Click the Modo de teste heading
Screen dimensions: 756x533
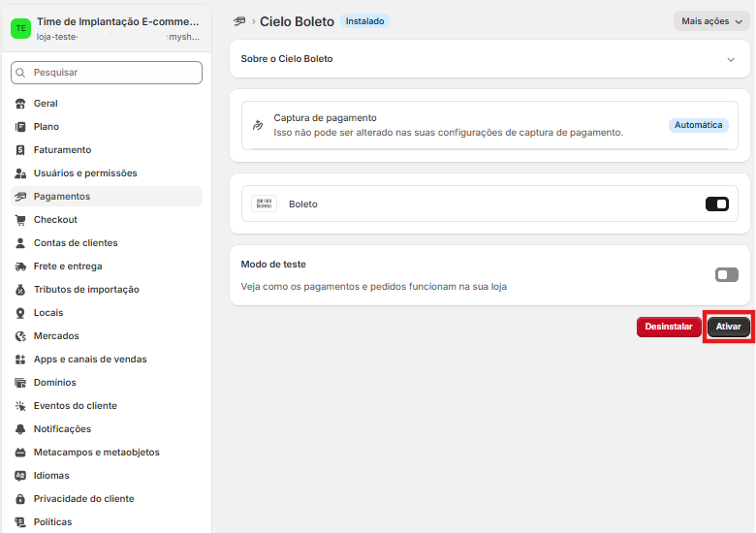(x=273, y=265)
